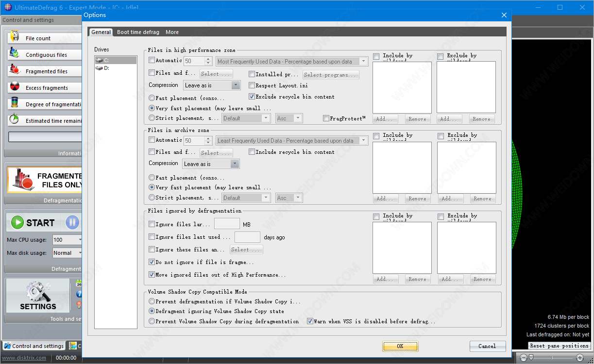The width and height of the screenshot is (594, 364).
Task: Enable Automatic in archive zone
Action: (152, 140)
